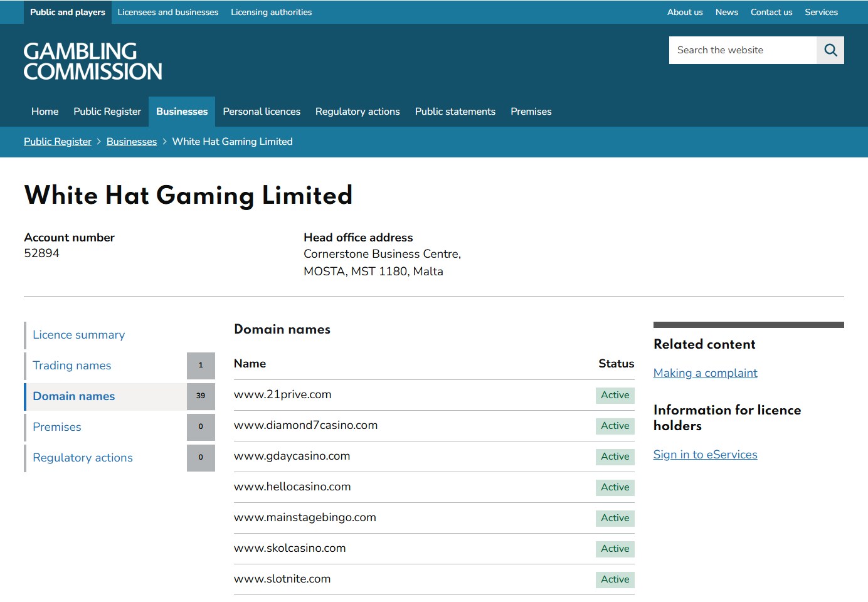Click the 39 count beside Domain names
This screenshot has height=602, width=868.
[201, 396]
